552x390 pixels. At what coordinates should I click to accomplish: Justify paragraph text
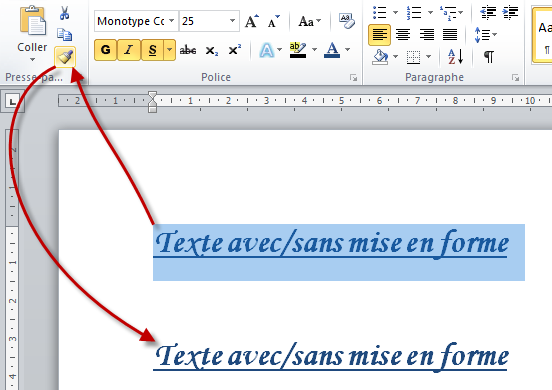(x=450, y=35)
